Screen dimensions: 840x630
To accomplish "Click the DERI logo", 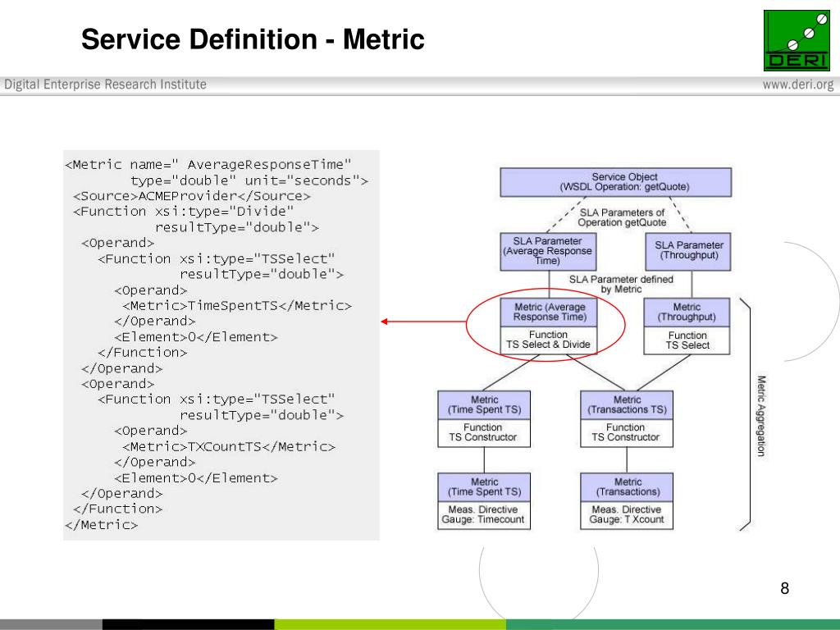I will [x=797, y=40].
